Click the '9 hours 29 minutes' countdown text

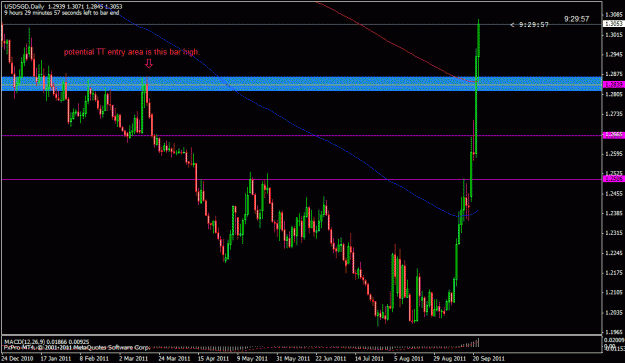coord(62,13)
